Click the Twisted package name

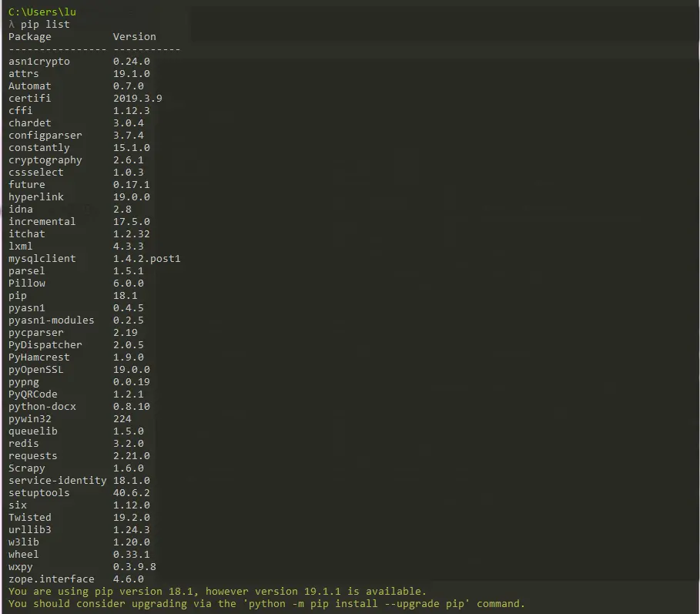click(30, 518)
